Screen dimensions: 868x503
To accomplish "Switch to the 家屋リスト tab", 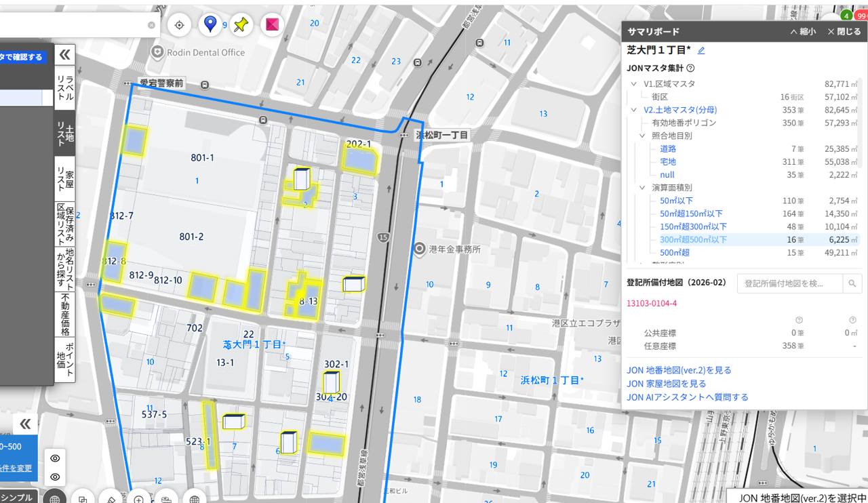I will pos(64,180).
